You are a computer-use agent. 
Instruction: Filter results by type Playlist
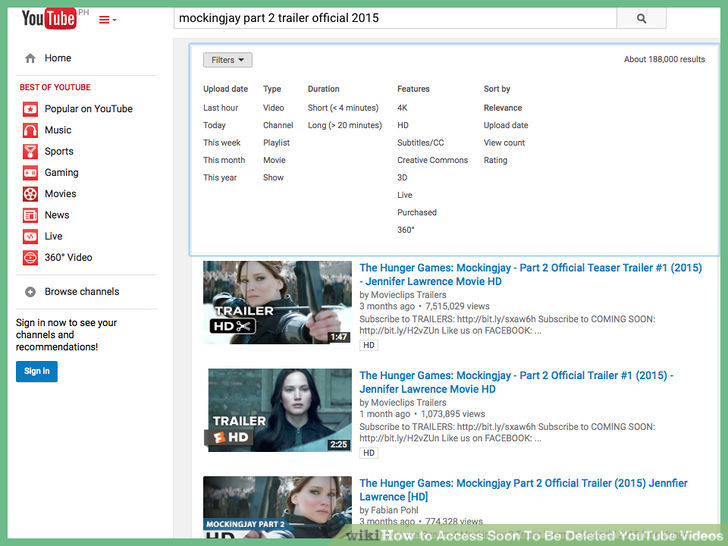[x=276, y=143]
